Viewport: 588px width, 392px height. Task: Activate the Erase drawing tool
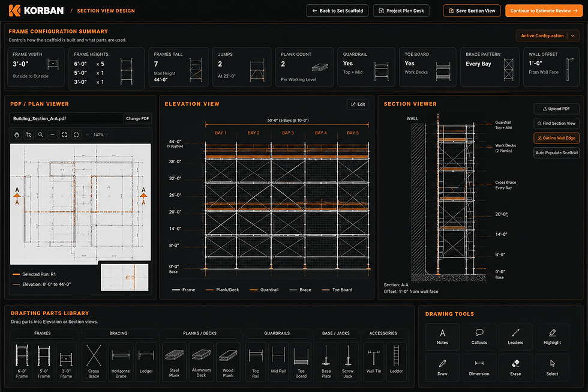point(515,367)
